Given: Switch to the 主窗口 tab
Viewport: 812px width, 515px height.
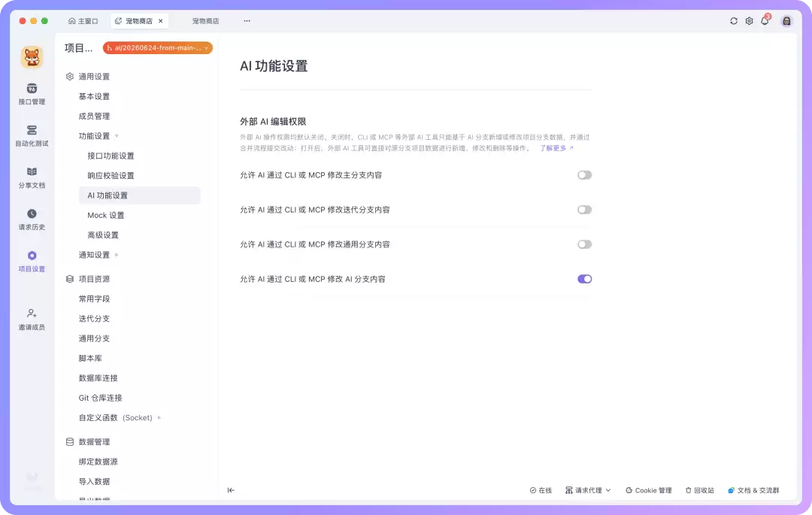Looking at the screenshot, I should (x=83, y=21).
